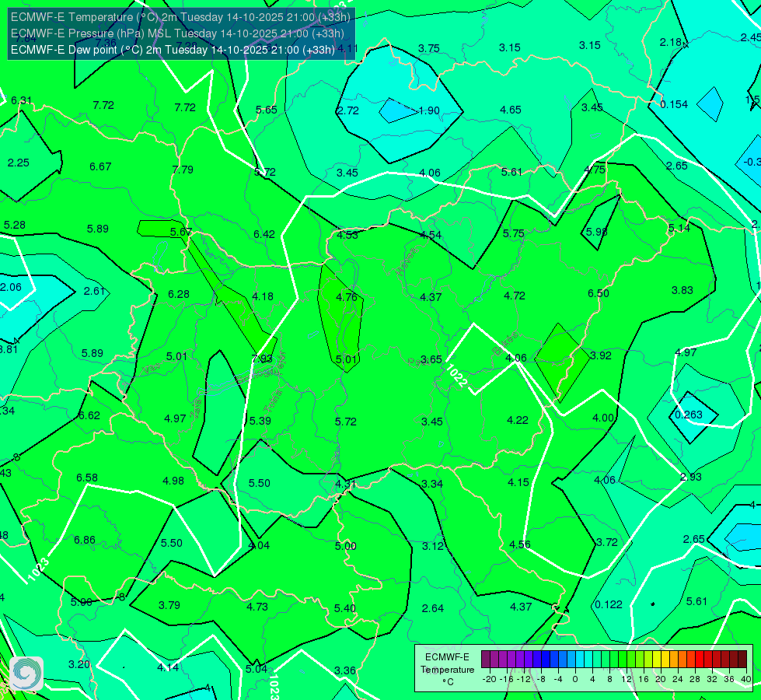The height and width of the screenshot is (700, 761).
Task: Click the 3.12 dew point value
Action: pos(432,547)
